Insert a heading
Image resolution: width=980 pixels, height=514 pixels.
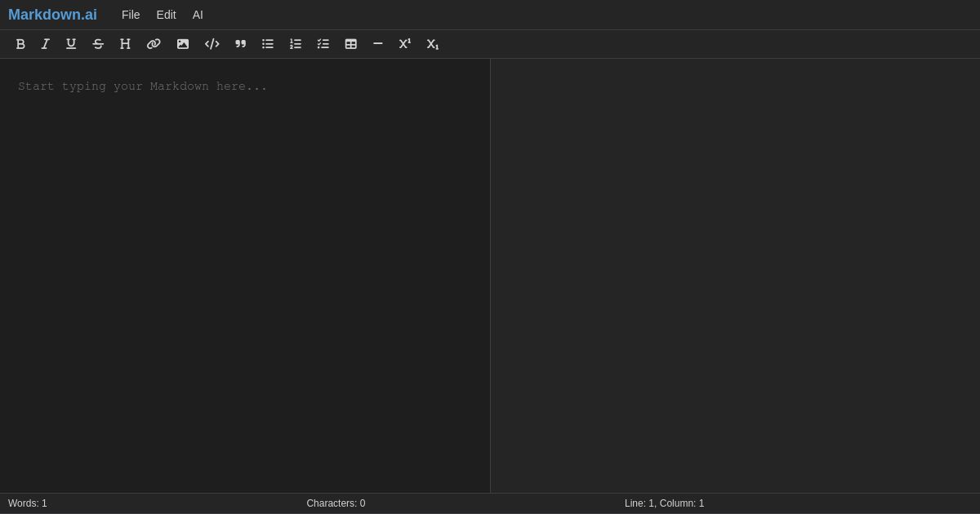coord(125,44)
